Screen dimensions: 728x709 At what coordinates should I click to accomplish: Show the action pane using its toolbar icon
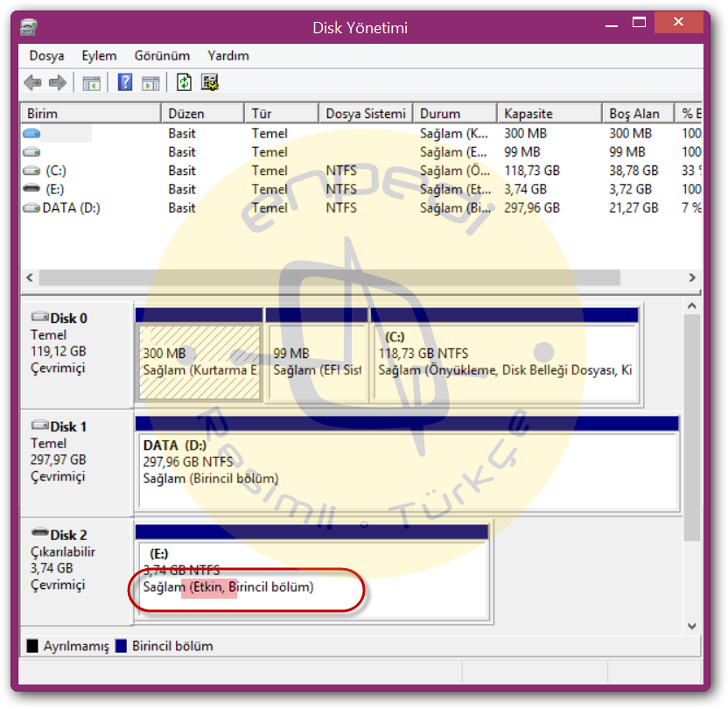[149, 82]
